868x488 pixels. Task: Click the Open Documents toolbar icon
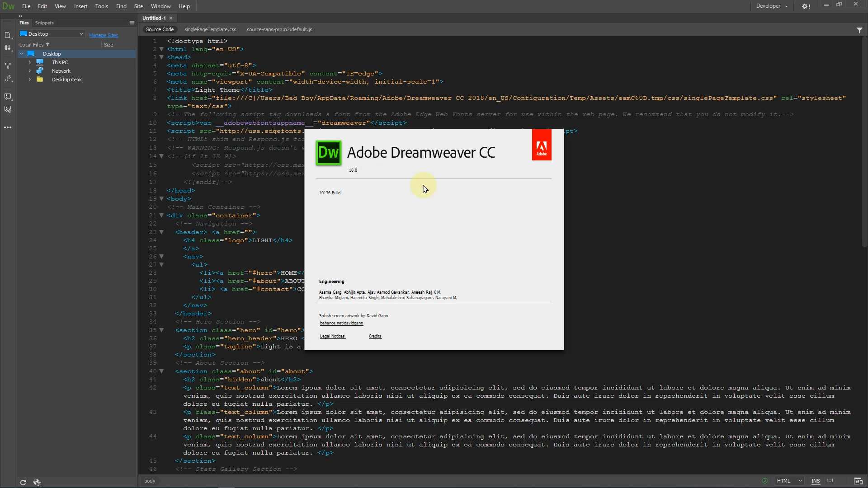pos(8,35)
